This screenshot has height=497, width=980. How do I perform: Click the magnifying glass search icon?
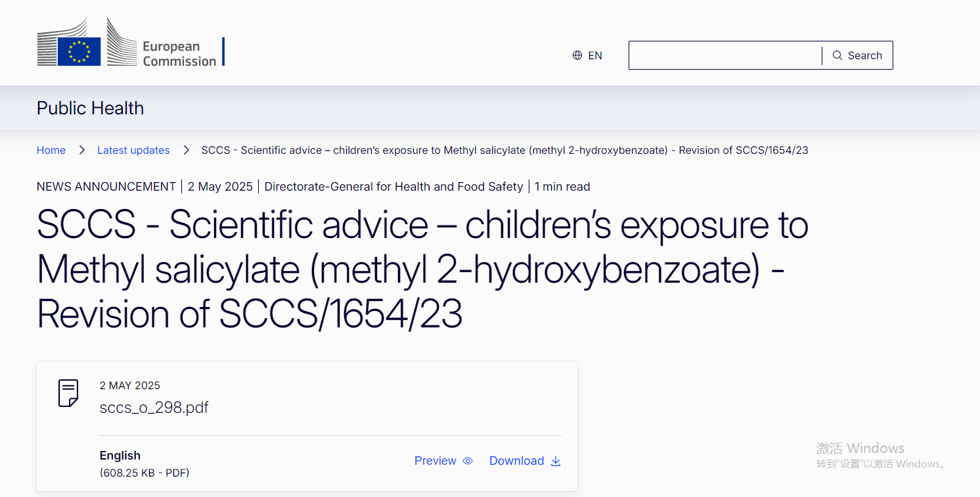[x=837, y=55]
